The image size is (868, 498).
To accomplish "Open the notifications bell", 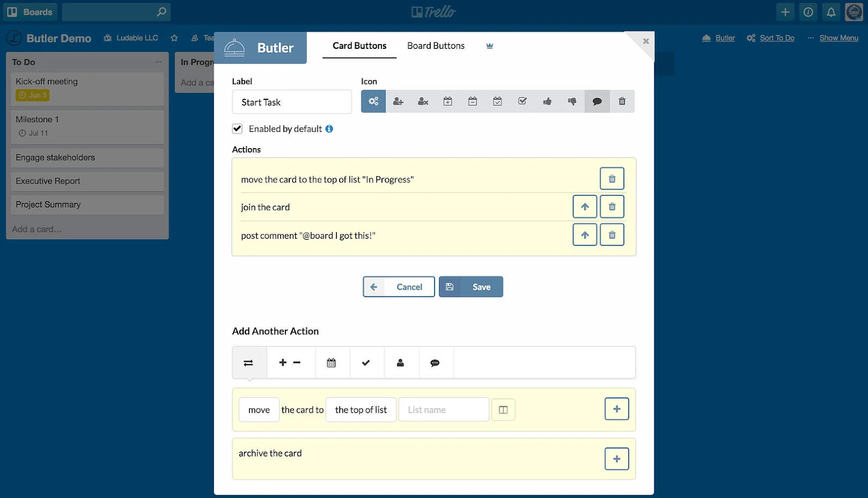I will pos(831,12).
